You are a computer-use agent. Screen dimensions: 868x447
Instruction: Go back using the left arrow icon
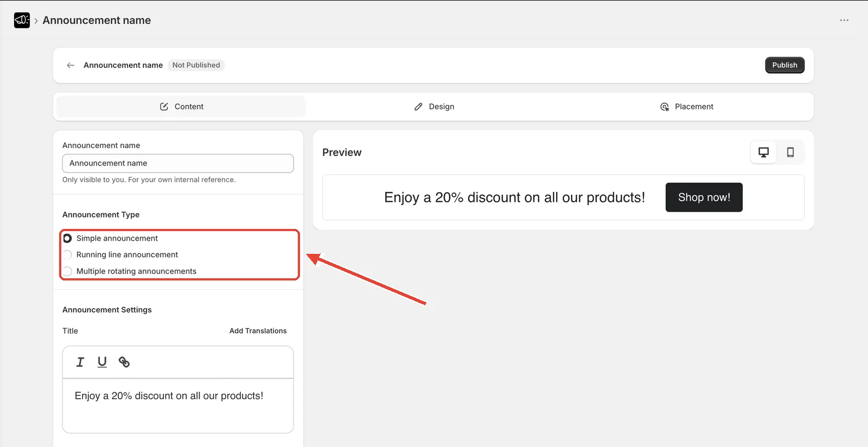click(71, 65)
